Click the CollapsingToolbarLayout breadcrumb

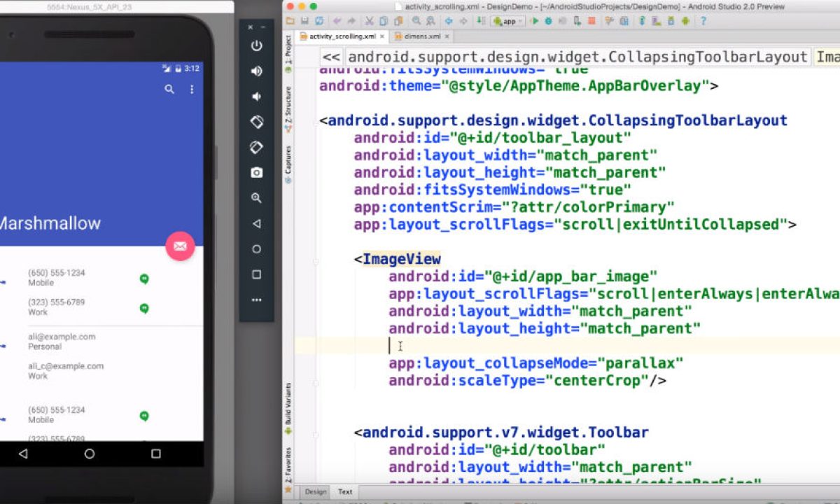(577, 57)
